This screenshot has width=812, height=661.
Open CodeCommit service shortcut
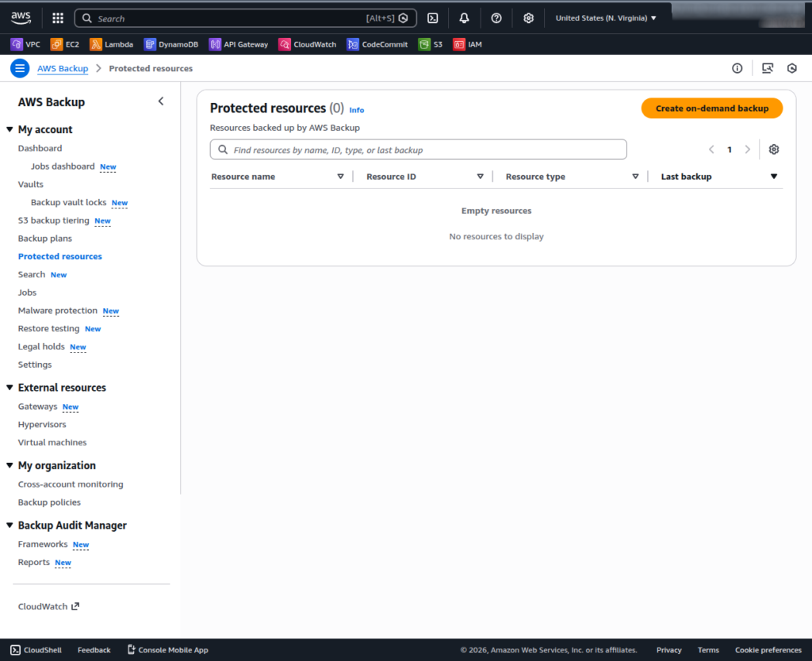point(377,44)
